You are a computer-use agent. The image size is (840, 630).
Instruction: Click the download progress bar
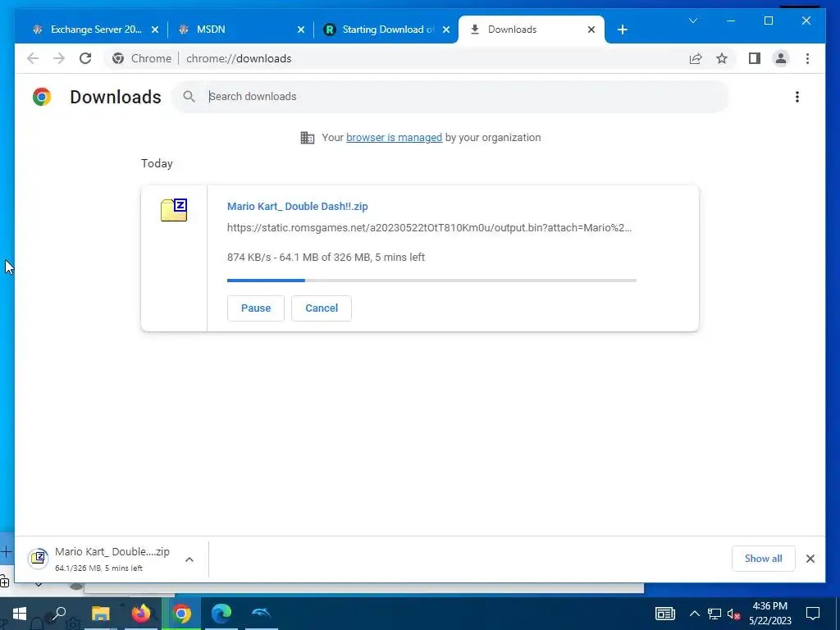(431, 281)
